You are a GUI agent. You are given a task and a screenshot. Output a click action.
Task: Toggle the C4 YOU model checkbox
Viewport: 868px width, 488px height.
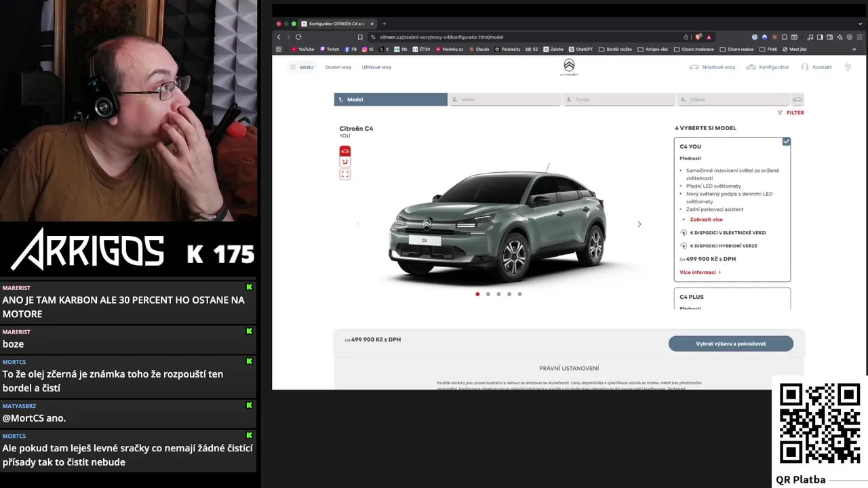pyautogui.click(x=786, y=142)
